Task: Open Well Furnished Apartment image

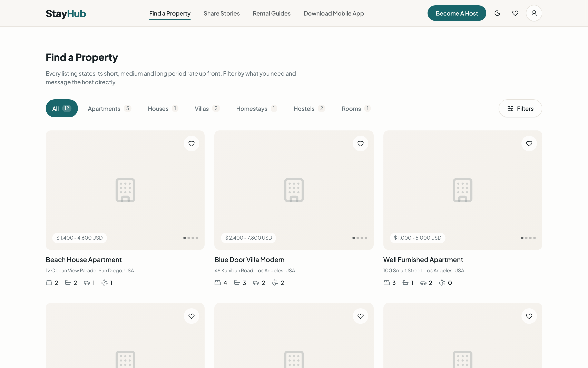Action: [x=463, y=190]
